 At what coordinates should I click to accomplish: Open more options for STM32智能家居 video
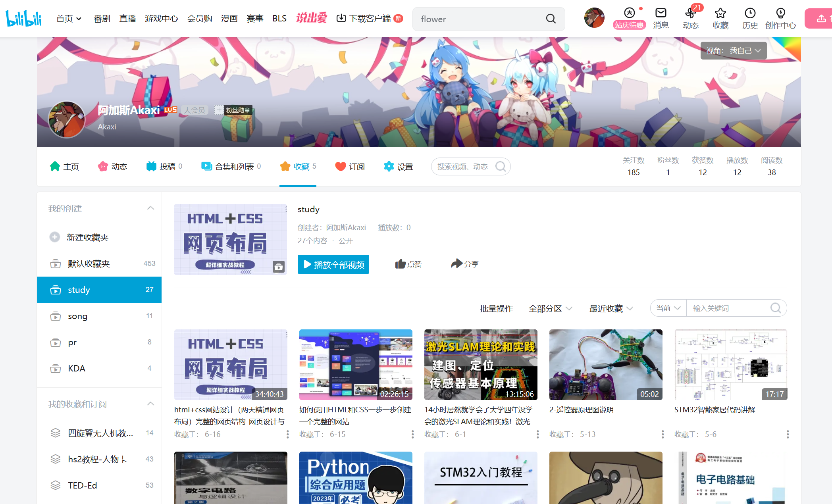(788, 434)
